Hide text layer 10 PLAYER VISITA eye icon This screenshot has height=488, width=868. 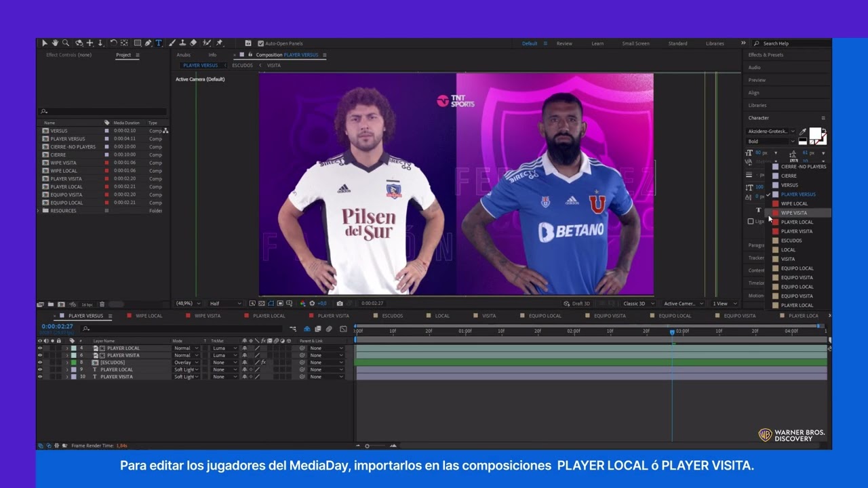40,377
